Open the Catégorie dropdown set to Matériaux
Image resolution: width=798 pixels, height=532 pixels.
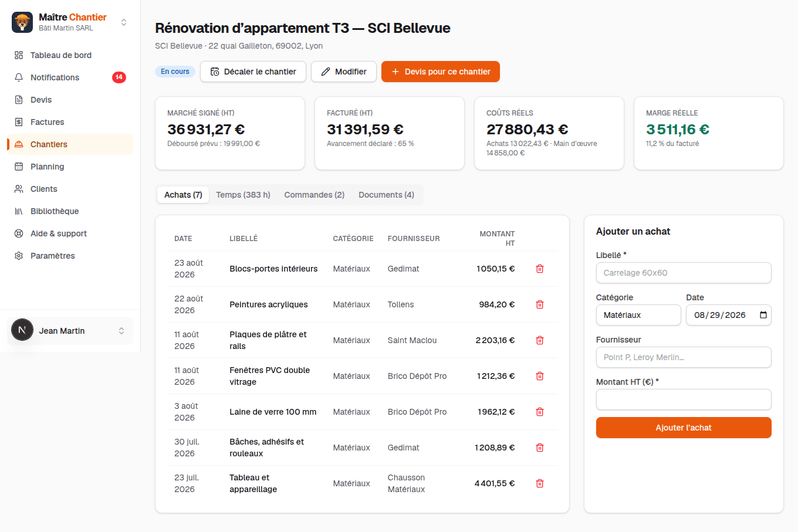(x=638, y=315)
